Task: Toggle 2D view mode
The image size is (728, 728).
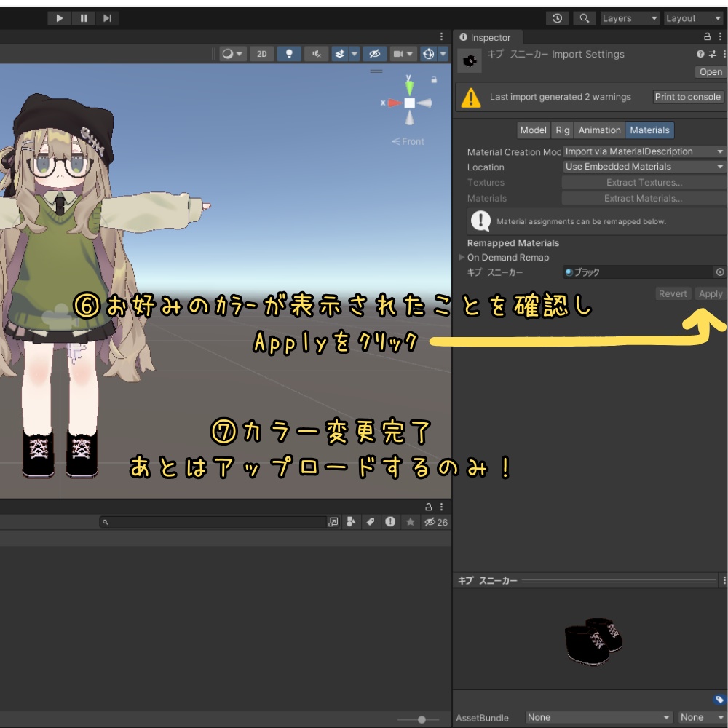Action: pyautogui.click(x=262, y=54)
